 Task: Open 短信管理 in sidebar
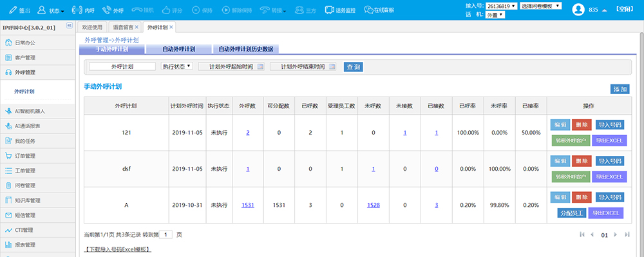(x=37, y=215)
